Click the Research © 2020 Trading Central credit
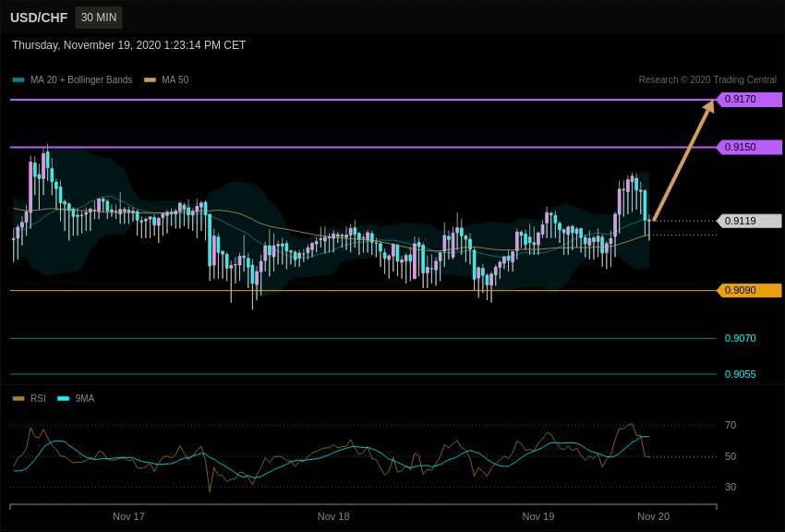 click(707, 79)
